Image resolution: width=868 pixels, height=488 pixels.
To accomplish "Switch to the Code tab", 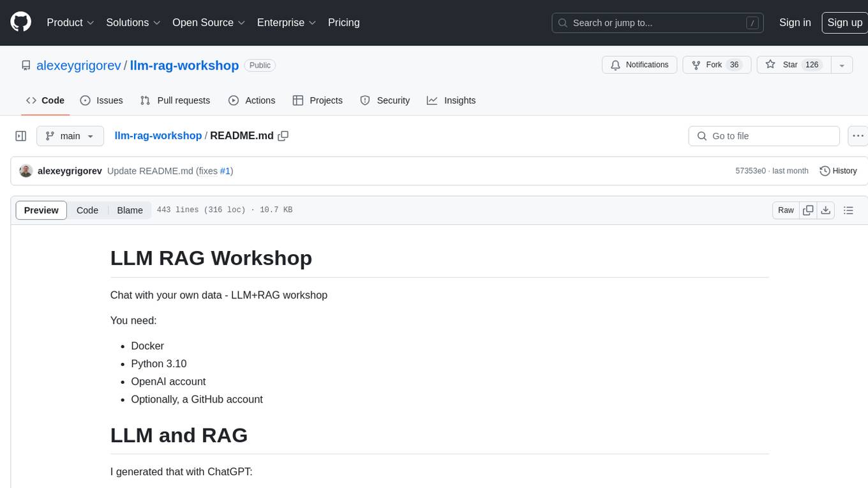I will pyautogui.click(x=45, y=100).
